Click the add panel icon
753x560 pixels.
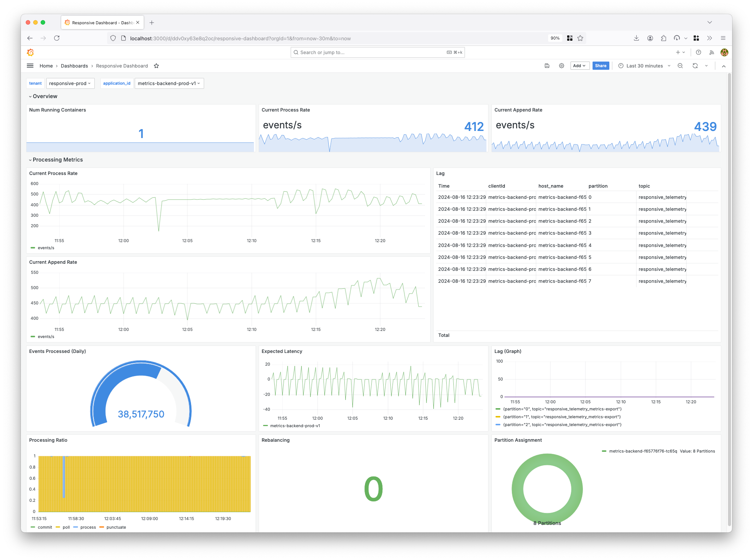click(x=579, y=66)
